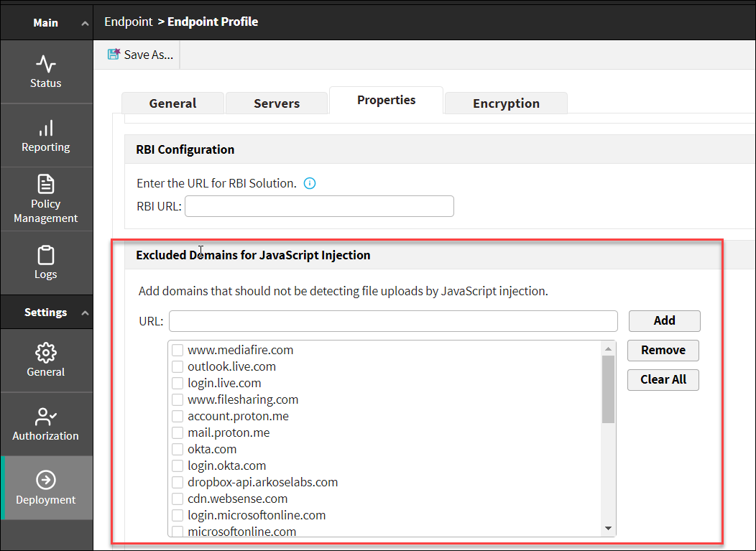This screenshot has width=756, height=551.
Task: Click the RBI URL info icon
Action: coord(310,183)
